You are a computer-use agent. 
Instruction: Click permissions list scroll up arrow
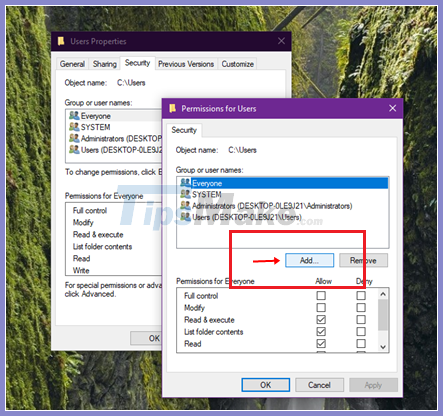pyautogui.click(x=383, y=294)
